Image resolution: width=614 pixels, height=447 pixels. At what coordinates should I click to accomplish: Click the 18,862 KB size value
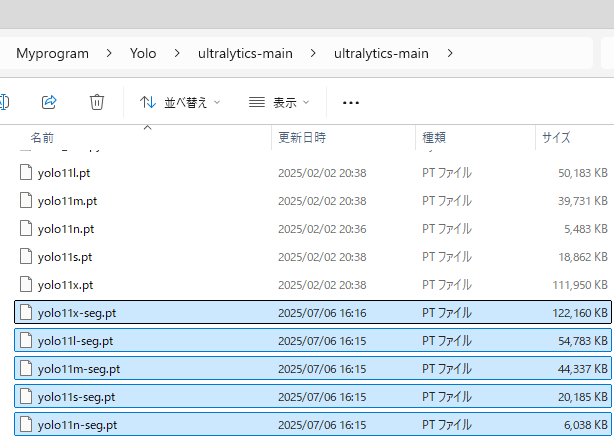point(583,257)
